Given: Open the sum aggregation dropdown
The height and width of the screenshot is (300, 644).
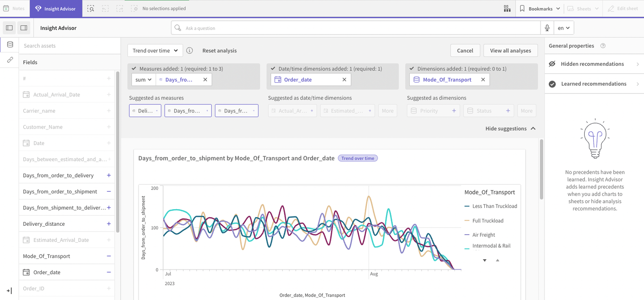Looking at the screenshot, I should tap(144, 80).
